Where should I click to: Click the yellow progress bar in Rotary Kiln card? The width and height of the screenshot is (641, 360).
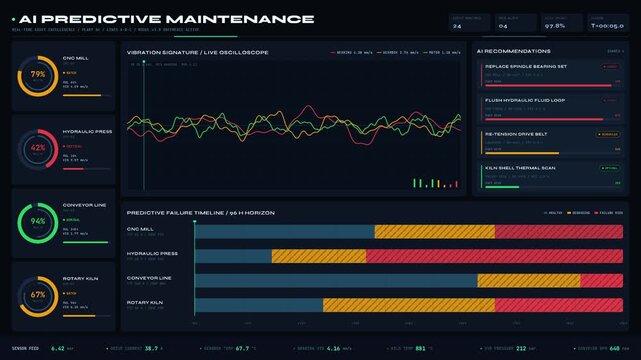79,316
